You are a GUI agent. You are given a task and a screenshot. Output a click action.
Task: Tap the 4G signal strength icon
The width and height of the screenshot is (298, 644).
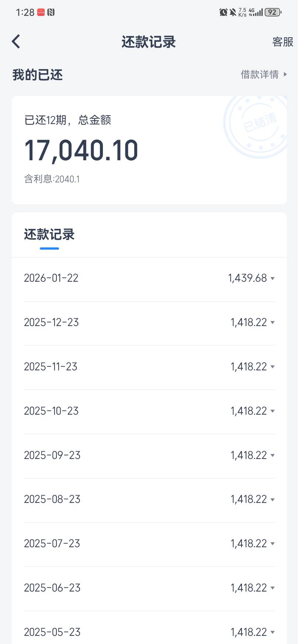point(256,12)
